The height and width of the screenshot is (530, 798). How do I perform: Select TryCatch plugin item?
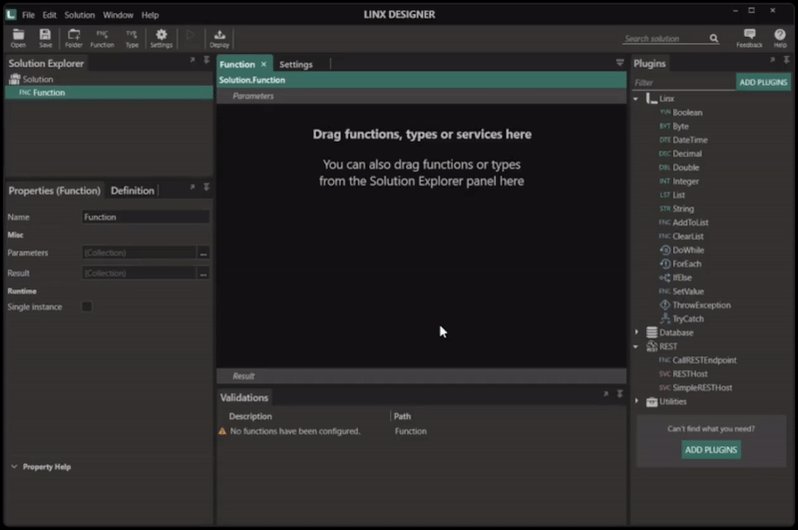tap(682, 319)
